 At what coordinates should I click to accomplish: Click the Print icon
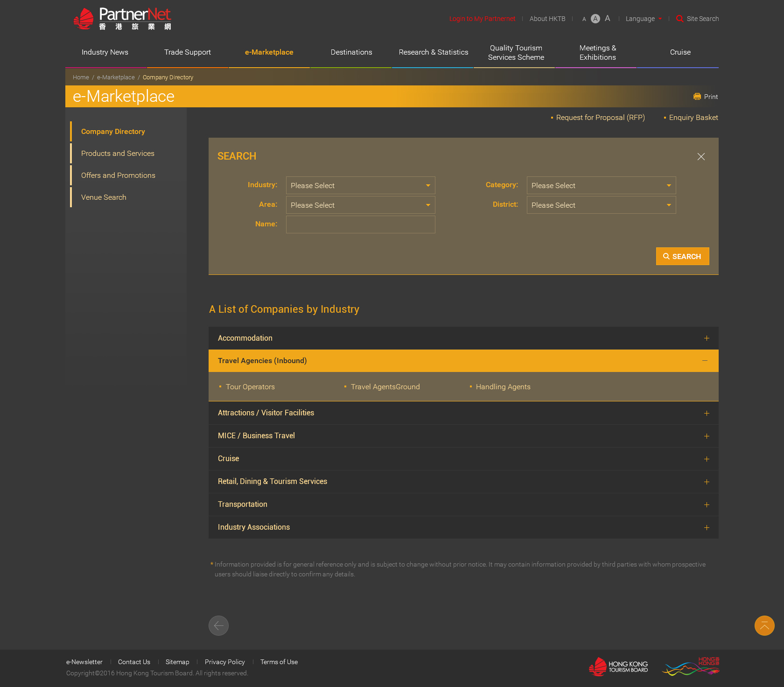(x=697, y=97)
